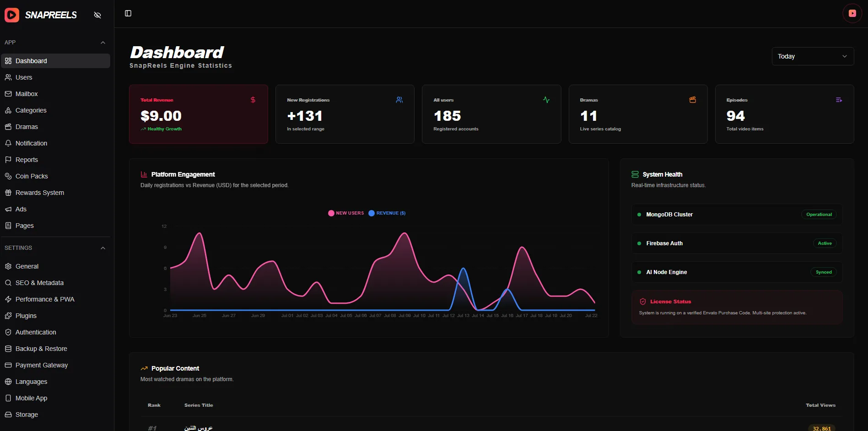Toggle NEW USERS series in chart legend
Image resolution: width=868 pixels, height=431 pixels.
346,213
